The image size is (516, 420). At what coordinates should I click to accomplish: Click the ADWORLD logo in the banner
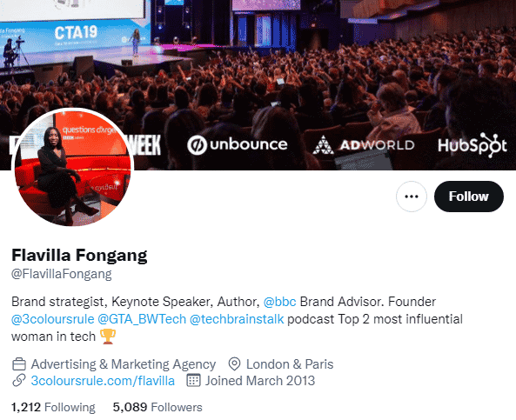click(x=364, y=144)
